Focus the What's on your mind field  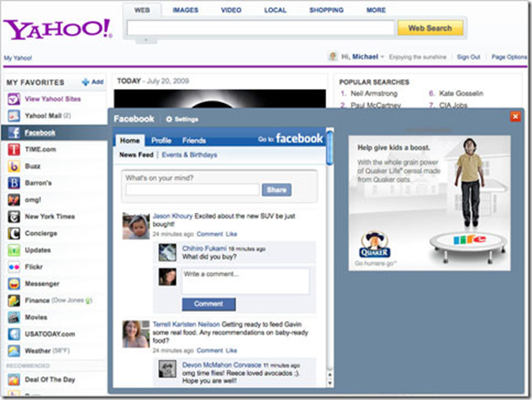pyautogui.click(x=192, y=190)
